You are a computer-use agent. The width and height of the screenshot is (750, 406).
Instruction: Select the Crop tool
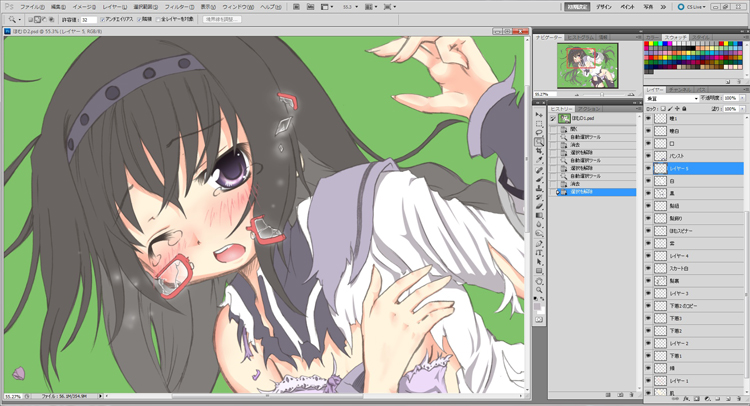(539, 151)
